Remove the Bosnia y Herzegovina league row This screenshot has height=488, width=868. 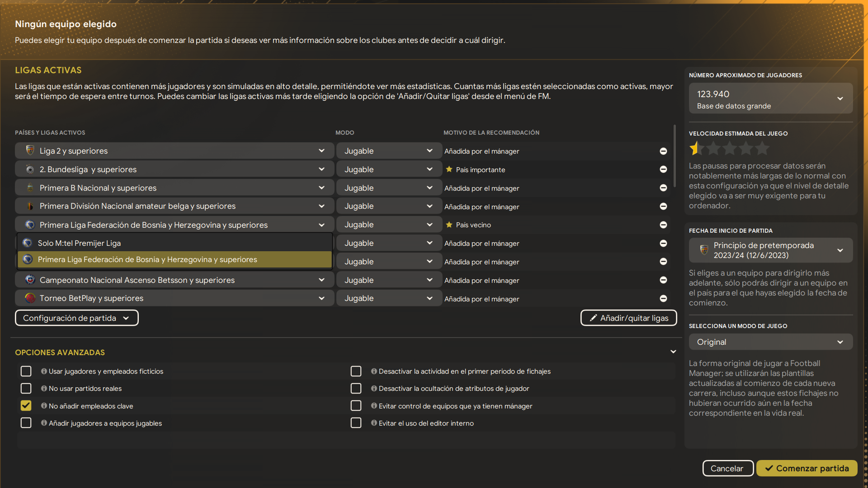[x=663, y=225]
